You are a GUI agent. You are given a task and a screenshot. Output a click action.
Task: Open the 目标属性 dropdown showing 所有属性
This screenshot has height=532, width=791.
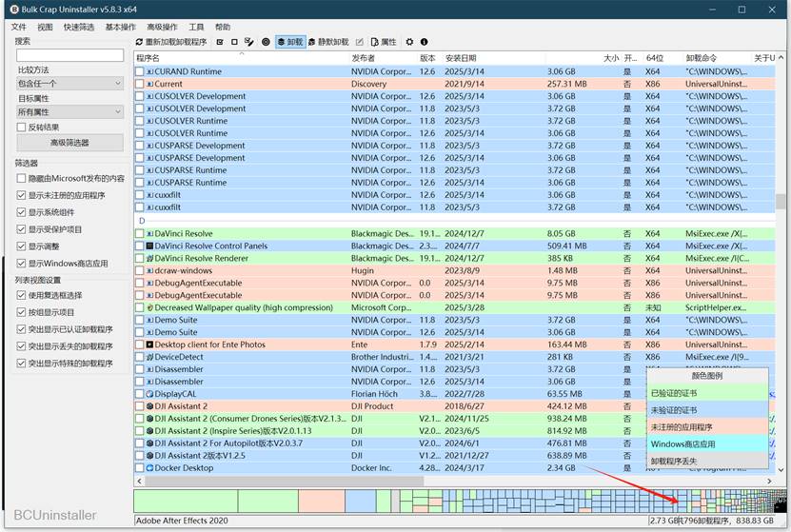click(x=70, y=112)
